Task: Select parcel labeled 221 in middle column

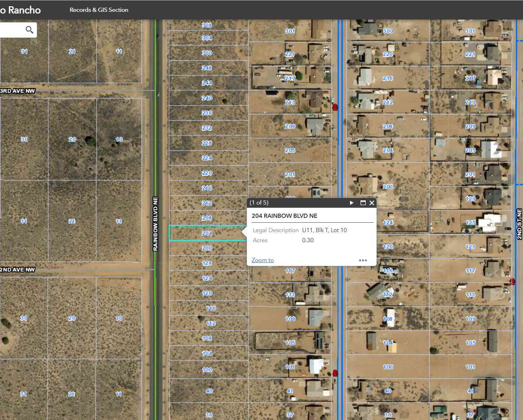Action: pos(290,54)
